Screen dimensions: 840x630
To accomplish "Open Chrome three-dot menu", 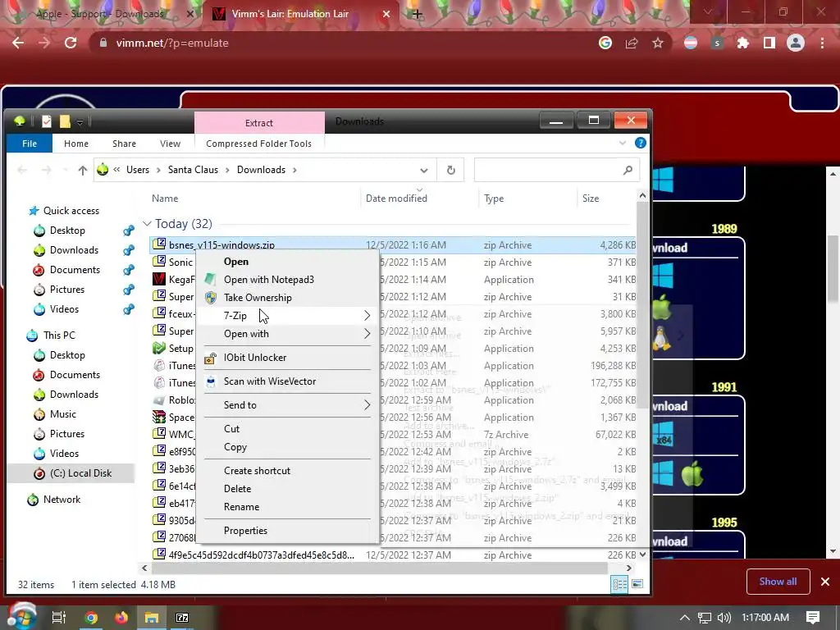I will pyautogui.click(x=822, y=43).
